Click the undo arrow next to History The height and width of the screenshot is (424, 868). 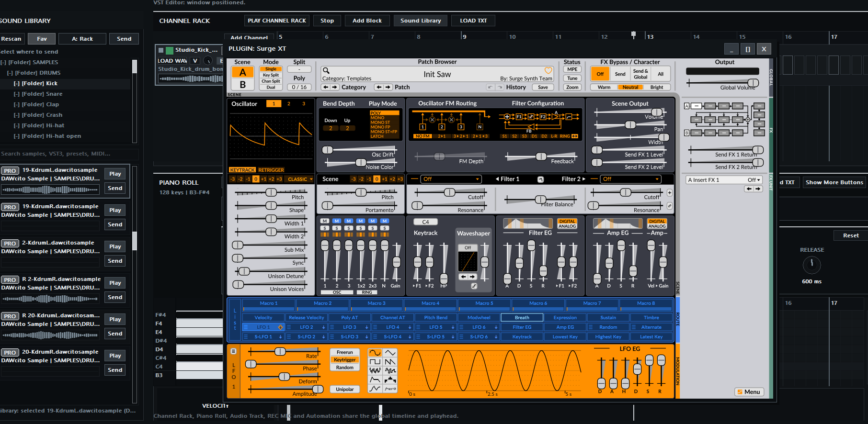pos(490,87)
